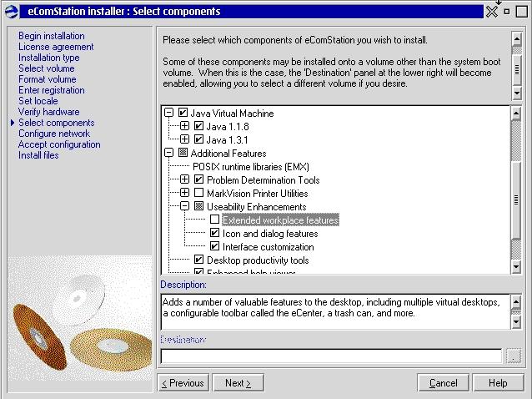Uncheck Interface customization checkbox
The height and width of the screenshot is (399, 532).
coord(214,246)
